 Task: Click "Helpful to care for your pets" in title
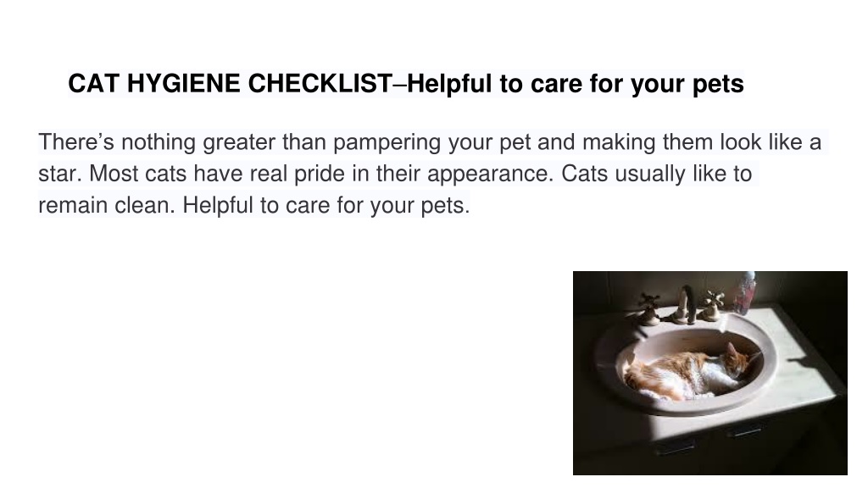(576, 84)
